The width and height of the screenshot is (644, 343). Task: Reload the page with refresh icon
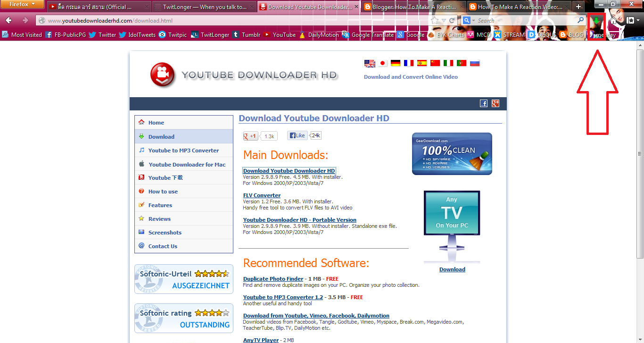[452, 21]
